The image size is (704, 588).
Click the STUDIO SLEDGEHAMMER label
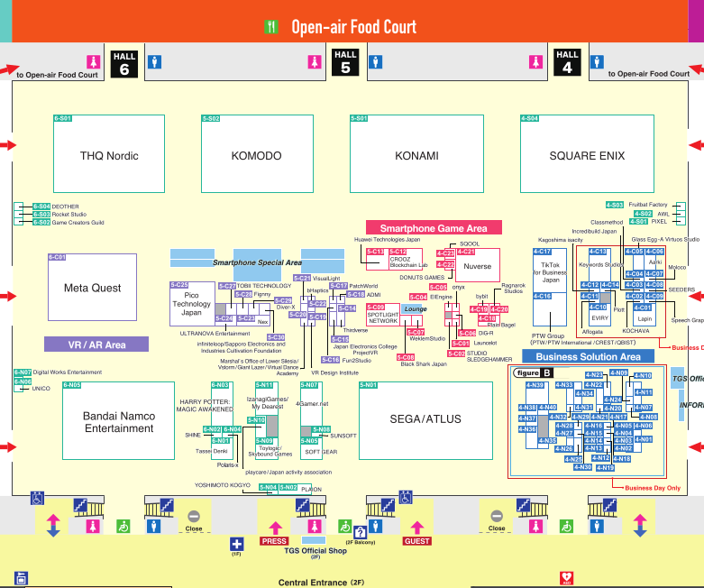489,356
